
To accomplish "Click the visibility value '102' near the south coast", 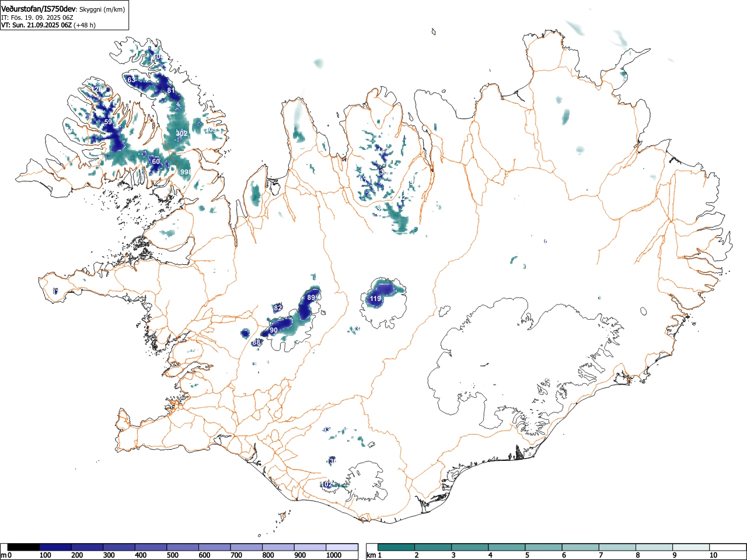I will [x=326, y=485].
